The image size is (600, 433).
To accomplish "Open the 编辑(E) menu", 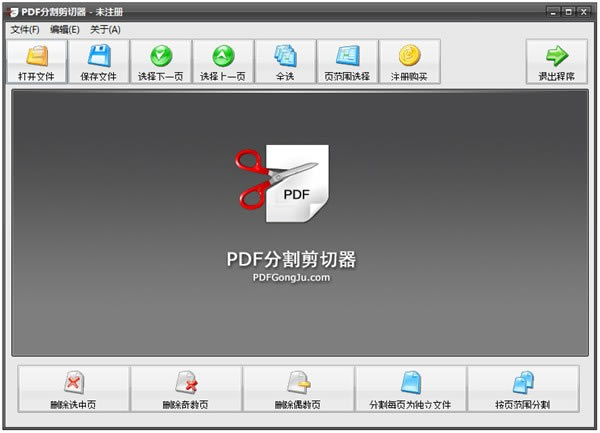I will tap(65, 30).
